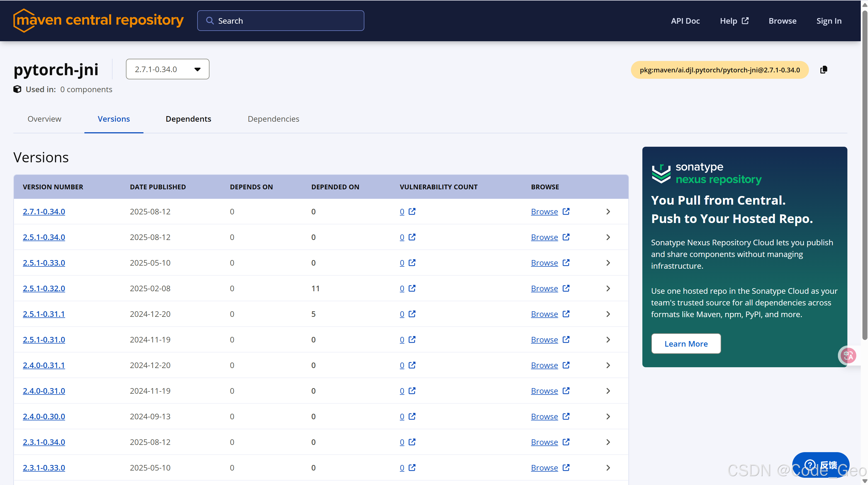868x485 pixels.
Task: Click the package box icon beside Used in
Action: pyautogui.click(x=17, y=89)
